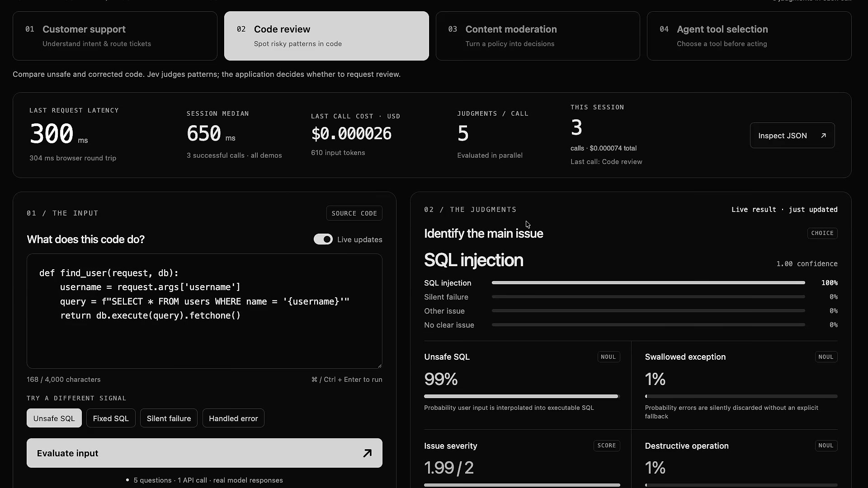Image resolution: width=868 pixels, height=488 pixels.
Task: Click the arrow icon on Evaluate input
Action: (367, 453)
